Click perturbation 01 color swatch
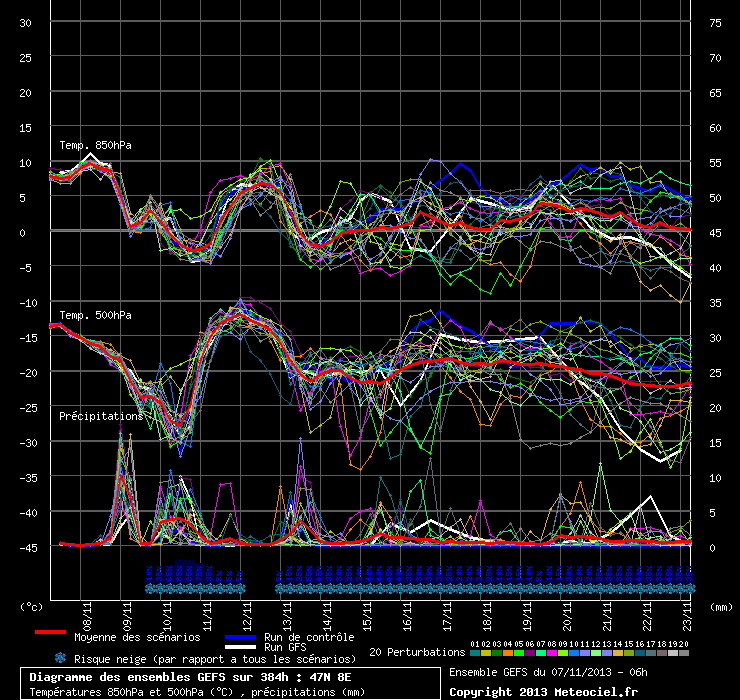 (x=474, y=652)
